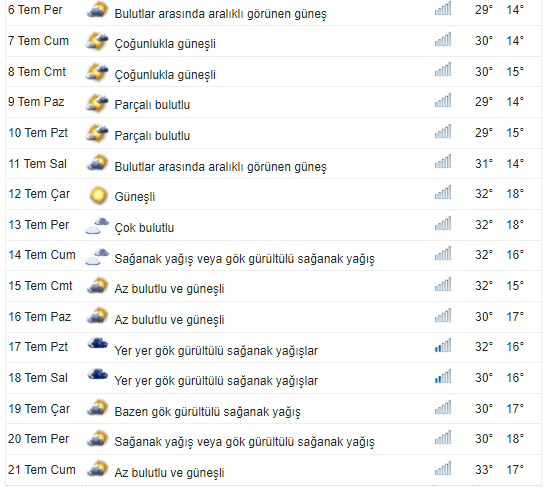Image resolution: width=546 pixels, height=498 pixels.
Task: Select the date text '16 Tem Paz'
Action: click(39, 317)
